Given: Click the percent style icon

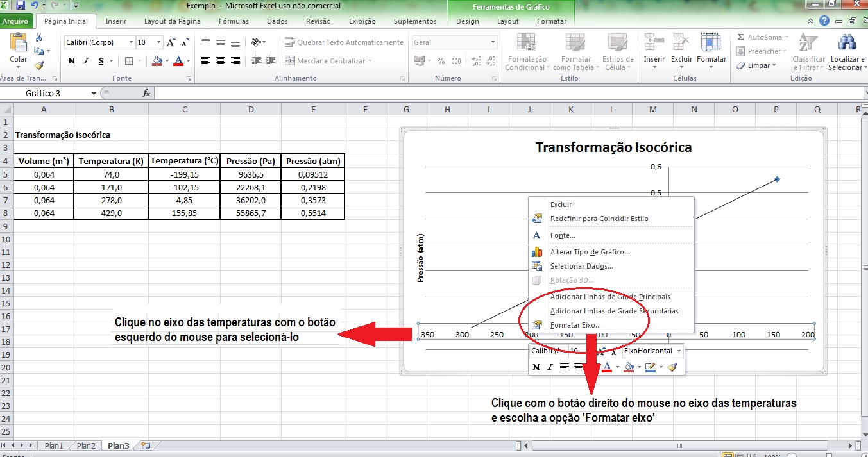Looking at the screenshot, I should (441, 61).
